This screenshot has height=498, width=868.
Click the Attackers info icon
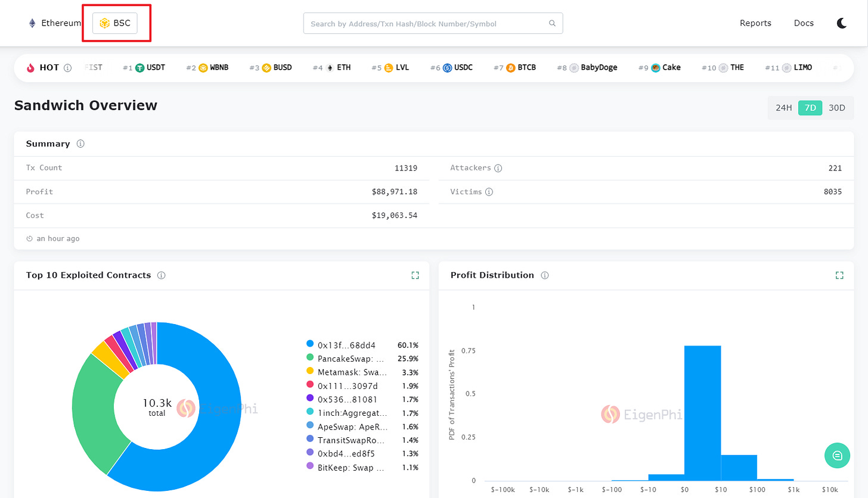[x=498, y=168]
